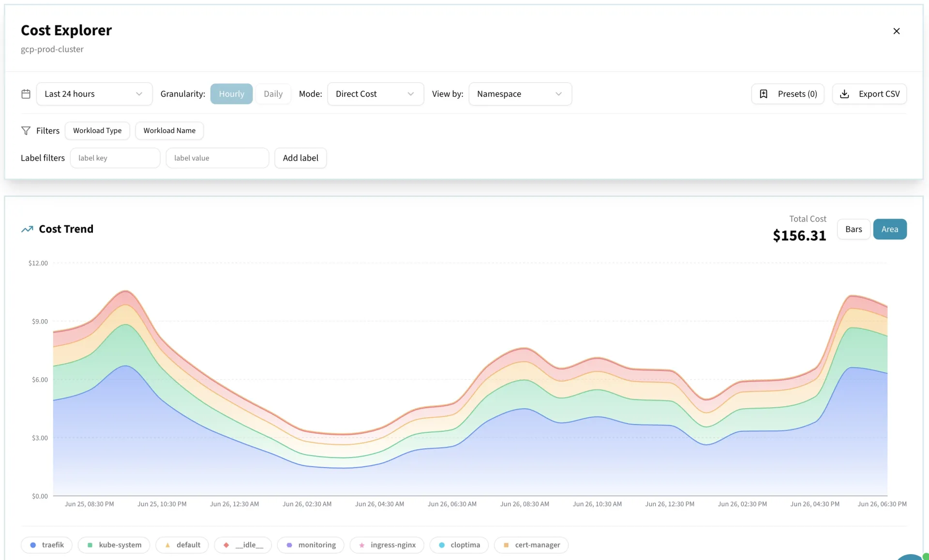Screen dimensions: 929x560
Task: Focus the label key input
Action: pos(115,158)
